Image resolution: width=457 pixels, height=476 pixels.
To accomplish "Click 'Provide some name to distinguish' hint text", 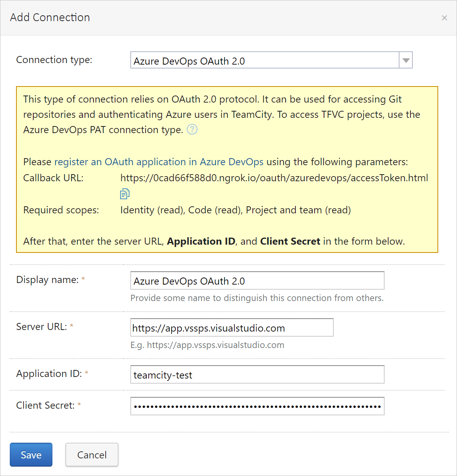I will 257,298.
